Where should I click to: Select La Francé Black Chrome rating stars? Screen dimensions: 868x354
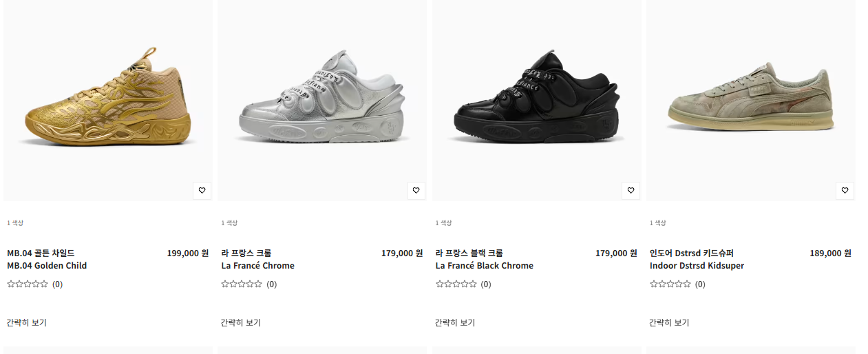456,284
